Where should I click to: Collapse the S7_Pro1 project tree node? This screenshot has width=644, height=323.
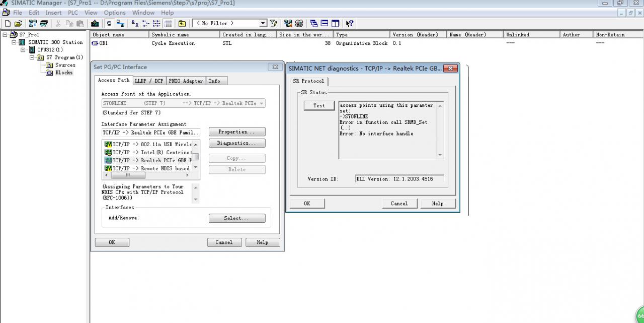click(x=6, y=35)
